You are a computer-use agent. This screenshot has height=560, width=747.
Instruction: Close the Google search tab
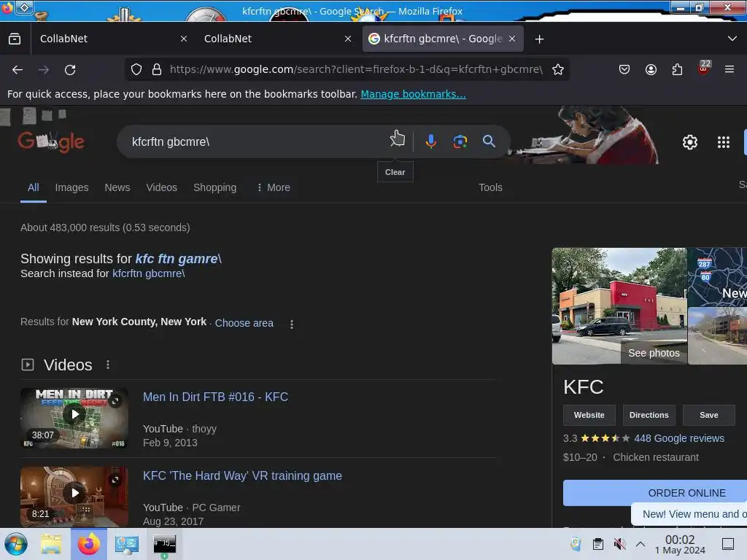[512, 39]
